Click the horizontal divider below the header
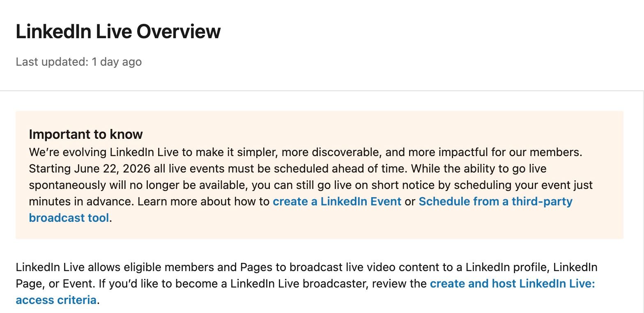 (322, 90)
